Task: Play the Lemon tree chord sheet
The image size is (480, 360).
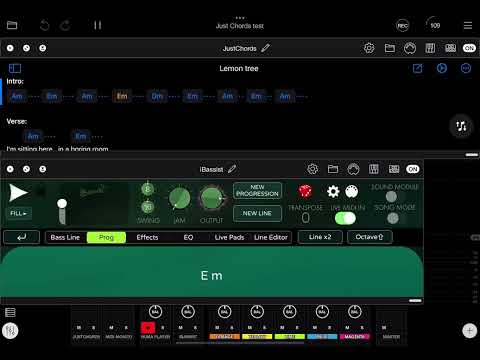Action: (442, 68)
